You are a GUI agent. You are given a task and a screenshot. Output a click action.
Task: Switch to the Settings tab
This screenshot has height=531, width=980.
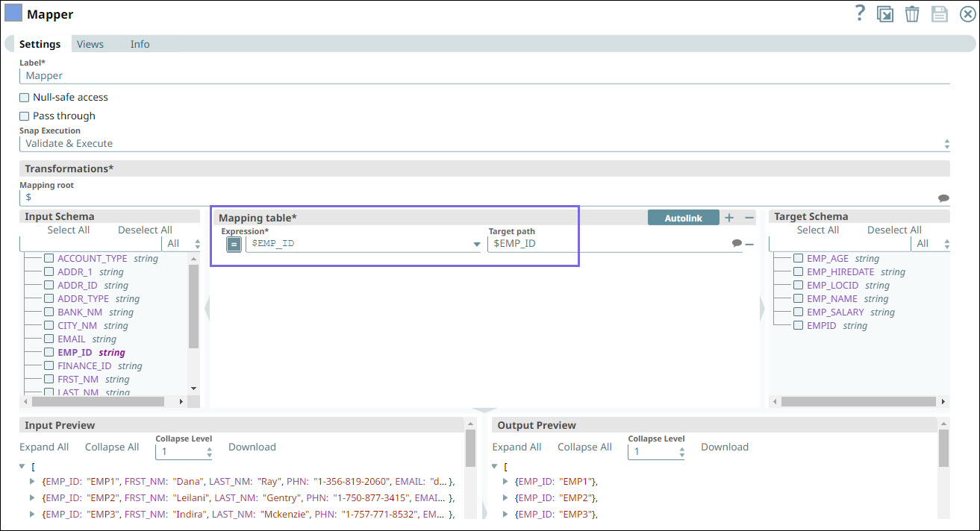point(40,44)
